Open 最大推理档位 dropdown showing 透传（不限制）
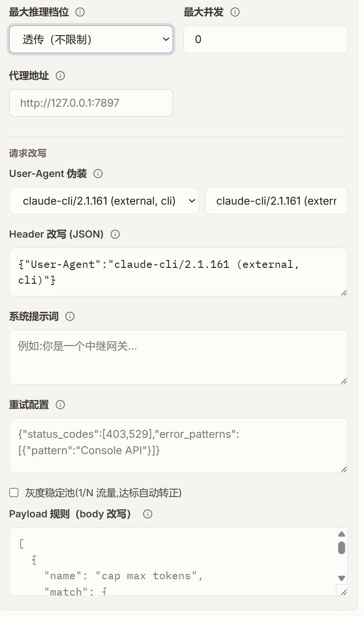 click(x=91, y=39)
